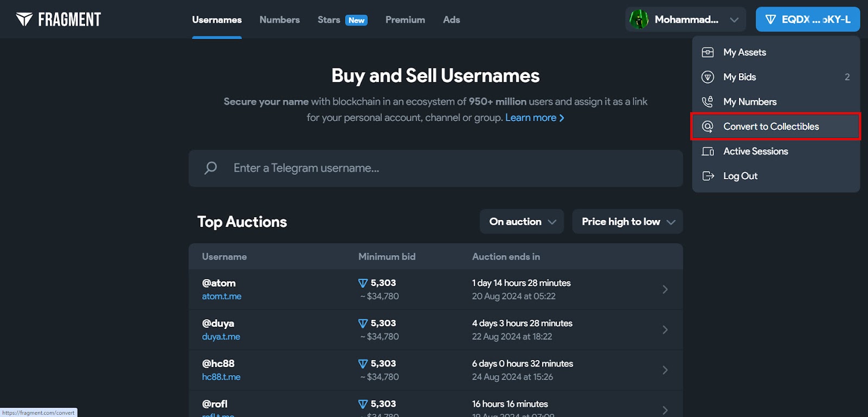Click the Buy and Sell Usernames heading
The width and height of the screenshot is (868, 417).
[x=436, y=76]
